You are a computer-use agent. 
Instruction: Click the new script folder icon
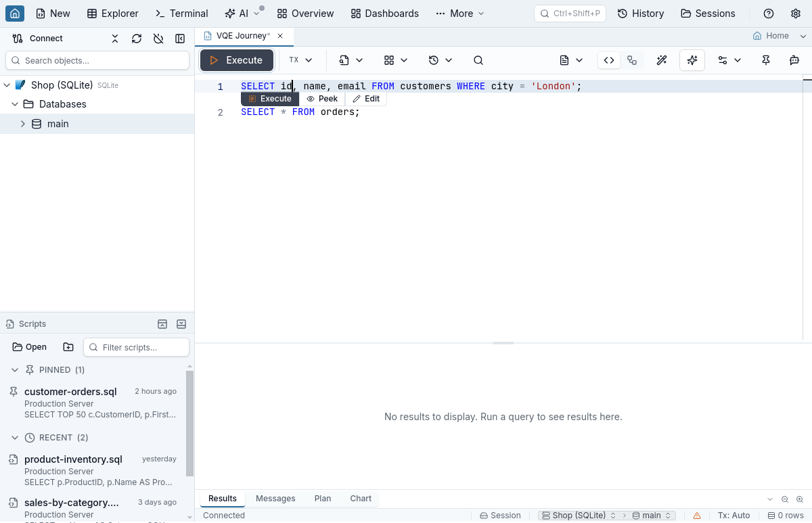click(x=68, y=347)
